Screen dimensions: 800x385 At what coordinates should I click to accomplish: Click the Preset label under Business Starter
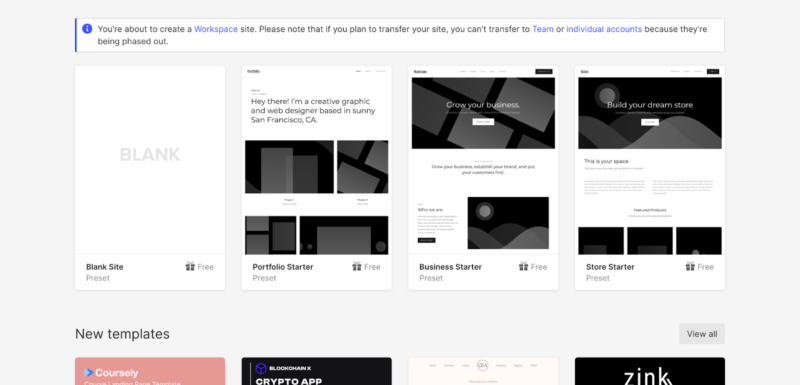point(431,278)
